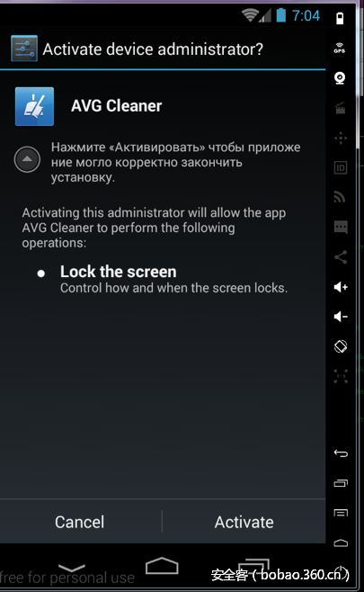Image resolution: width=364 pixels, height=592 pixels.
Task: Tap the Android back navigation chevron
Action: (x=72, y=568)
